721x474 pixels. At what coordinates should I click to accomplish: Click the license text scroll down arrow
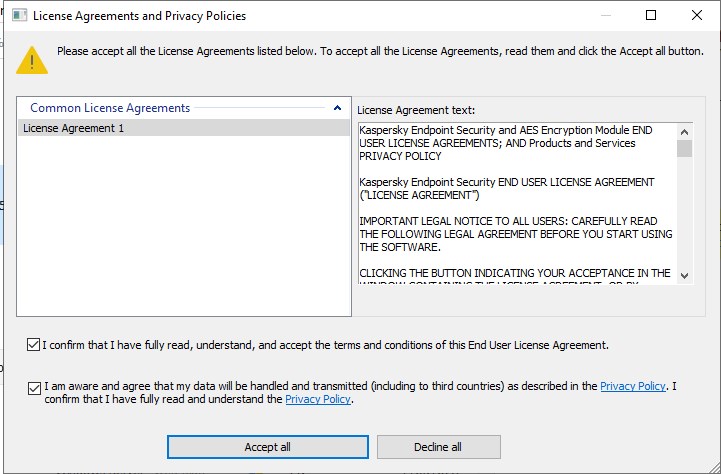685,275
